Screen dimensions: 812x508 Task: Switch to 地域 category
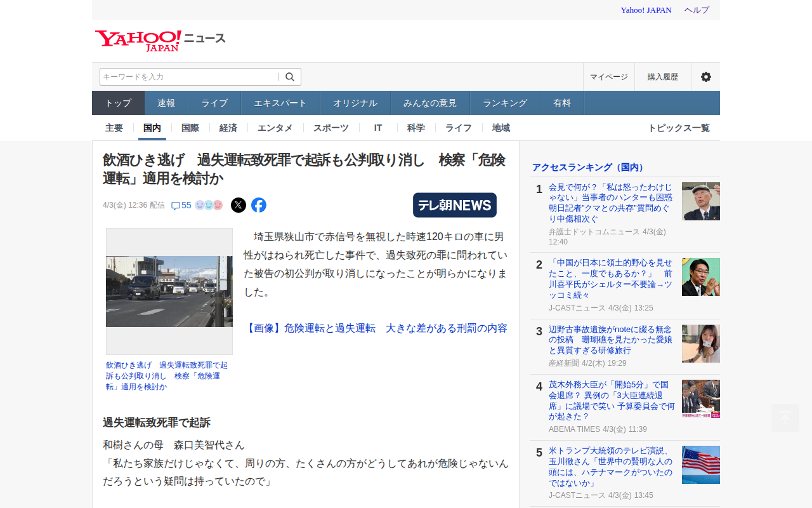[x=501, y=128]
